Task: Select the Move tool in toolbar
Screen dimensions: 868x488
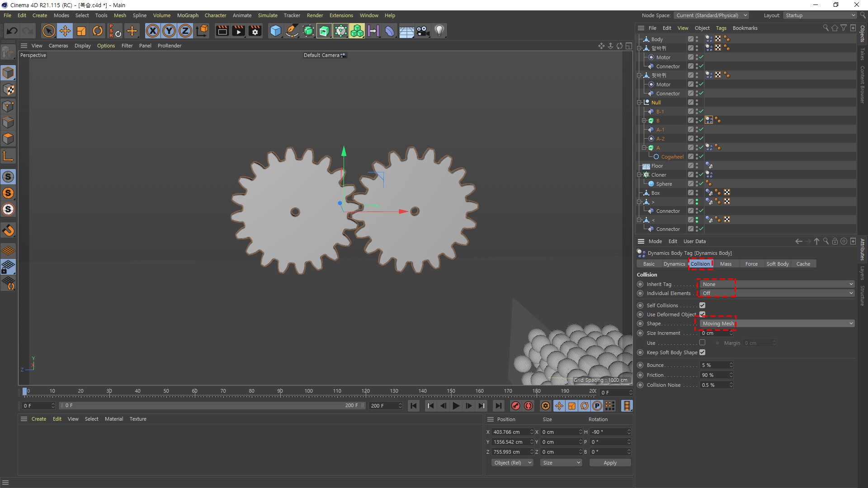Action: [x=65, y=31]
